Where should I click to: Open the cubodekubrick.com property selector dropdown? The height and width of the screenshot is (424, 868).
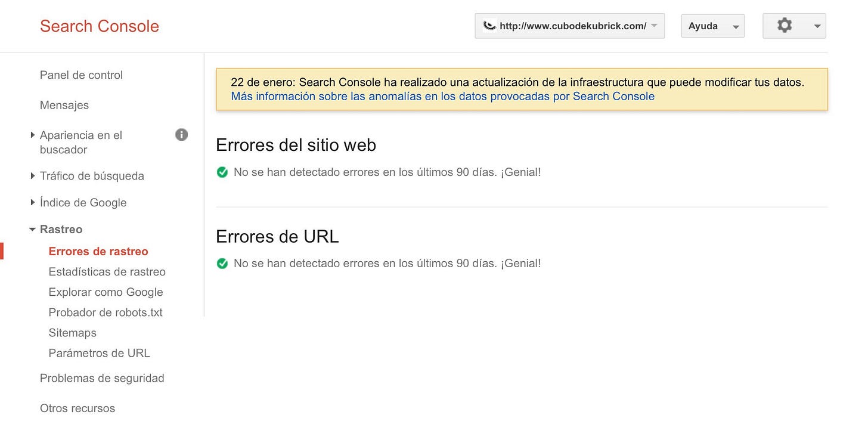coord(569,26)
